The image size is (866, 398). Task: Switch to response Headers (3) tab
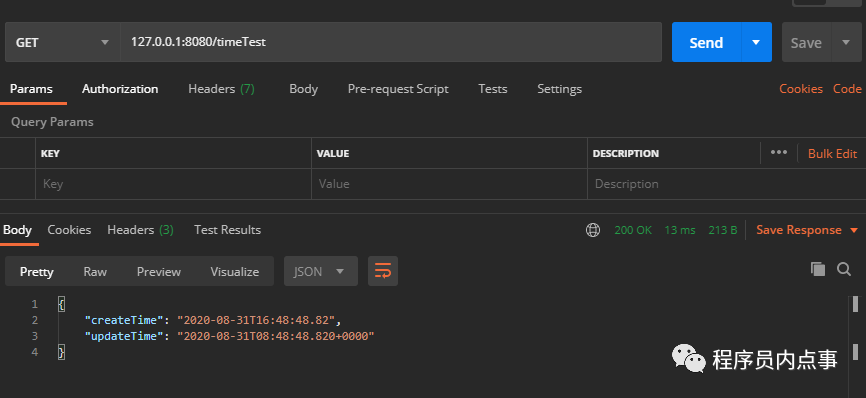coord(140,230)
